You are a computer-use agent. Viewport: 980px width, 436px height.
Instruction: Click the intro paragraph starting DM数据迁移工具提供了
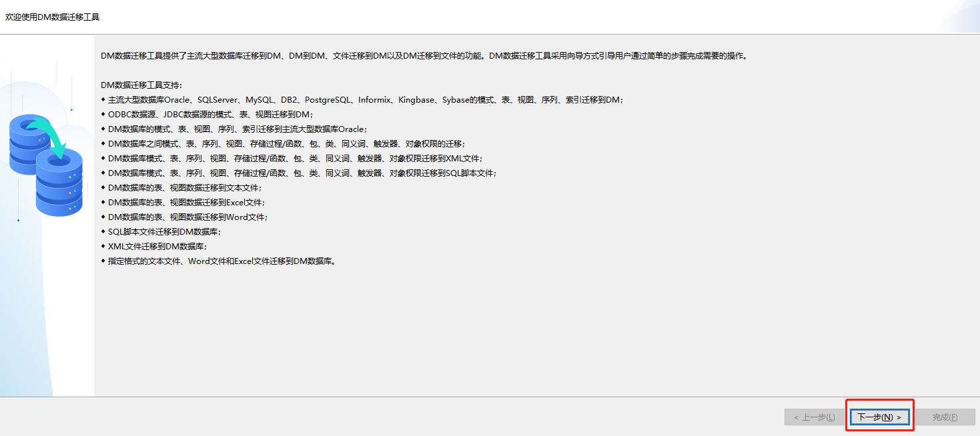pos(424,56)
